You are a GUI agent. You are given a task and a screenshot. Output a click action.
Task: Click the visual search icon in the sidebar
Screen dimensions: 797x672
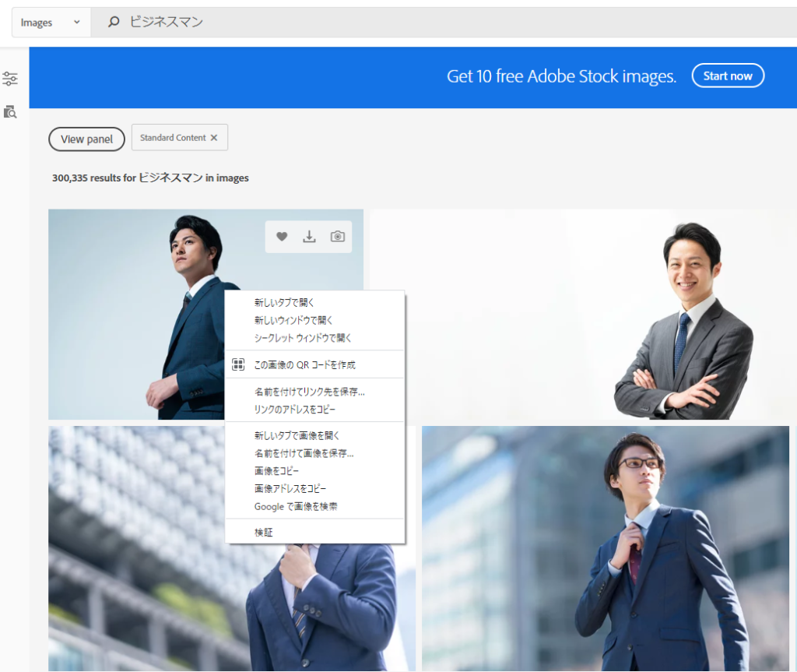10,112
